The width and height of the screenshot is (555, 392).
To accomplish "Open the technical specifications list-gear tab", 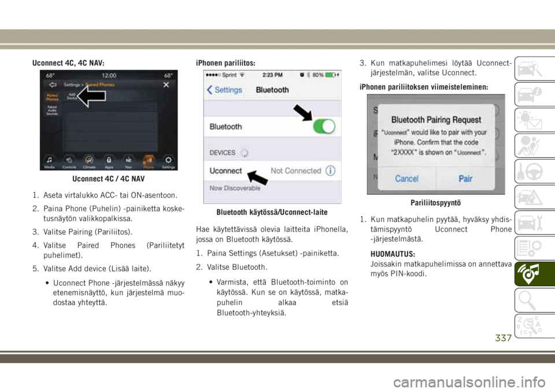I will [534, 248].
